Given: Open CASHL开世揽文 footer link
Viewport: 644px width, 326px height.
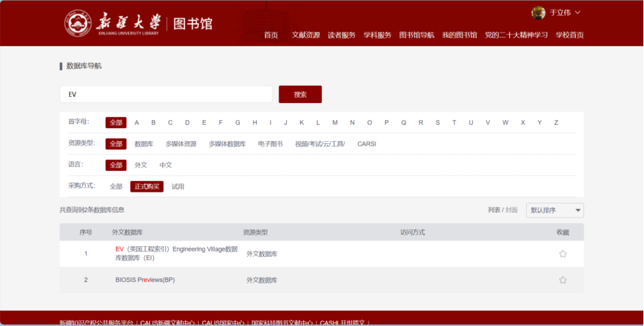Looking at the screenshot, I should click(x=342, y=323).
